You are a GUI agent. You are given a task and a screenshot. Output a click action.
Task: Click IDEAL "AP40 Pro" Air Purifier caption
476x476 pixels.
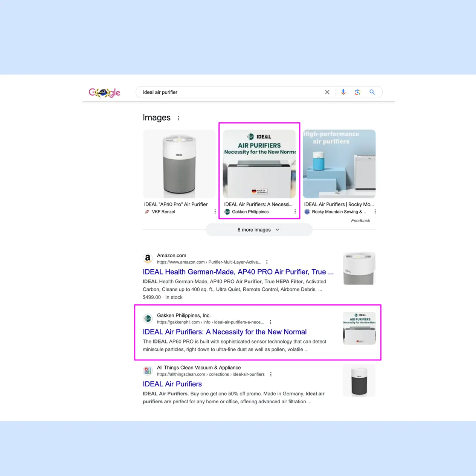coord(176,204)
